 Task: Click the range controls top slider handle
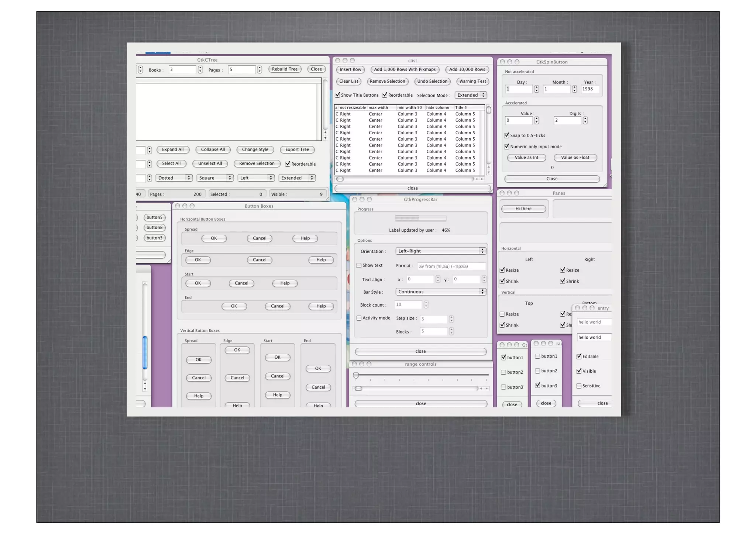click(x=356, y=376)
